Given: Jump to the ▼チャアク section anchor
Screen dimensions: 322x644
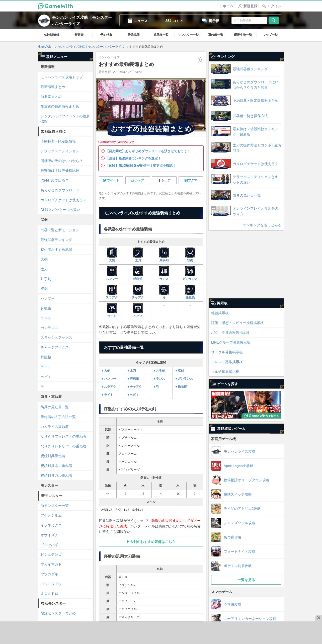Looking at the screenshot, I should coord(135,387).
